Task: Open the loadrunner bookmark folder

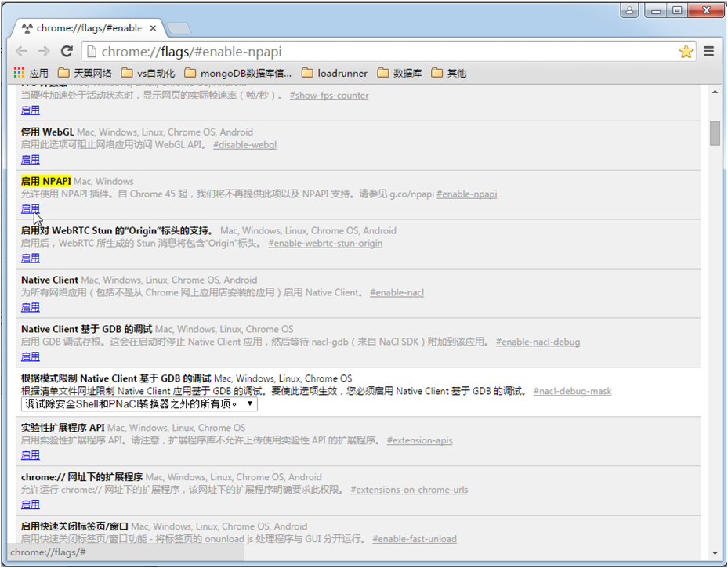Action: [335, 73]
